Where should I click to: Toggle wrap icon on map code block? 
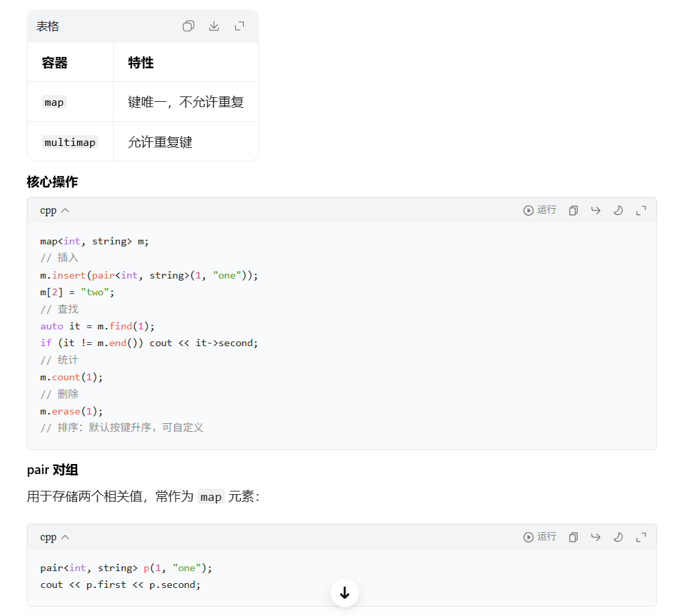click(595, 210)
